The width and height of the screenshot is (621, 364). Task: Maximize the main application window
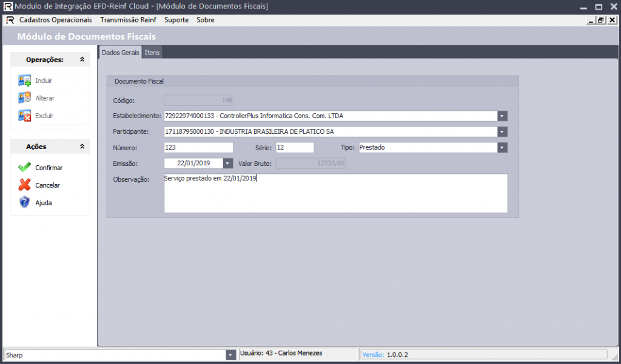pos(599,7)
